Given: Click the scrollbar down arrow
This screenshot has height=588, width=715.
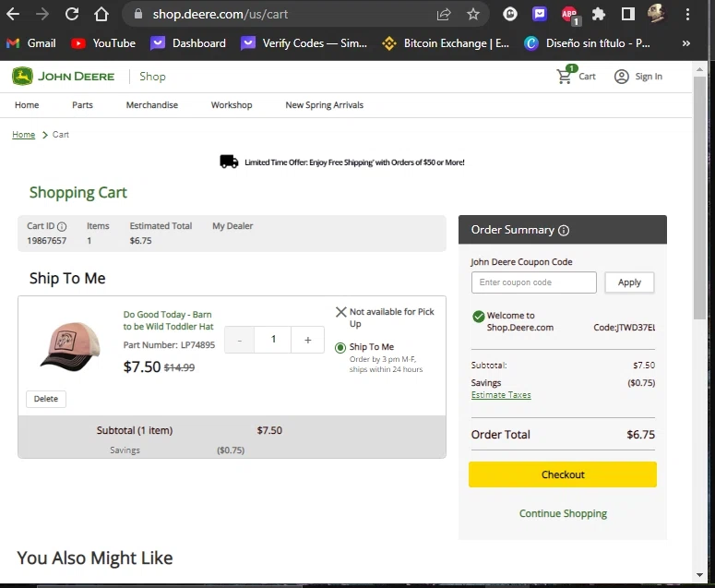Looking at the screenshot, I should coord(699,575).
